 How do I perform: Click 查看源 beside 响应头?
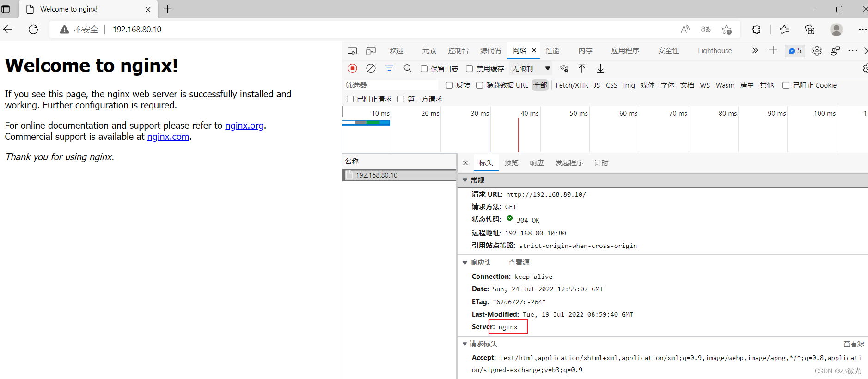pos(519,263)
